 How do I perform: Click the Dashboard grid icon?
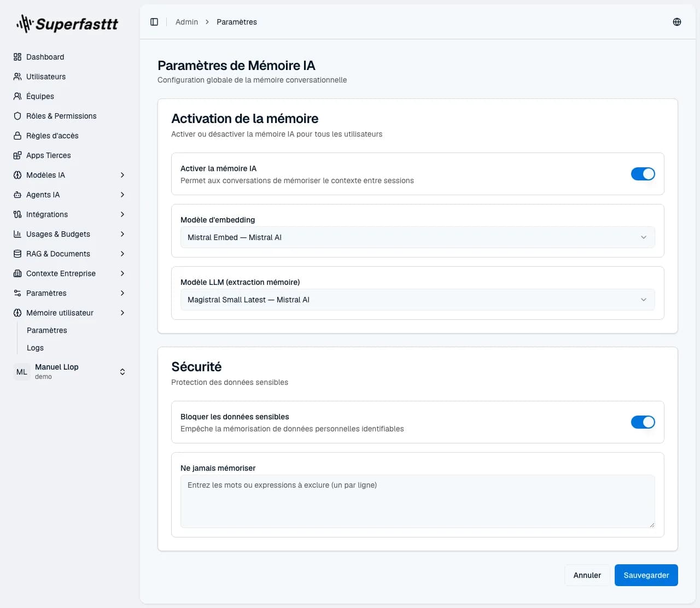tap(17, 57)
